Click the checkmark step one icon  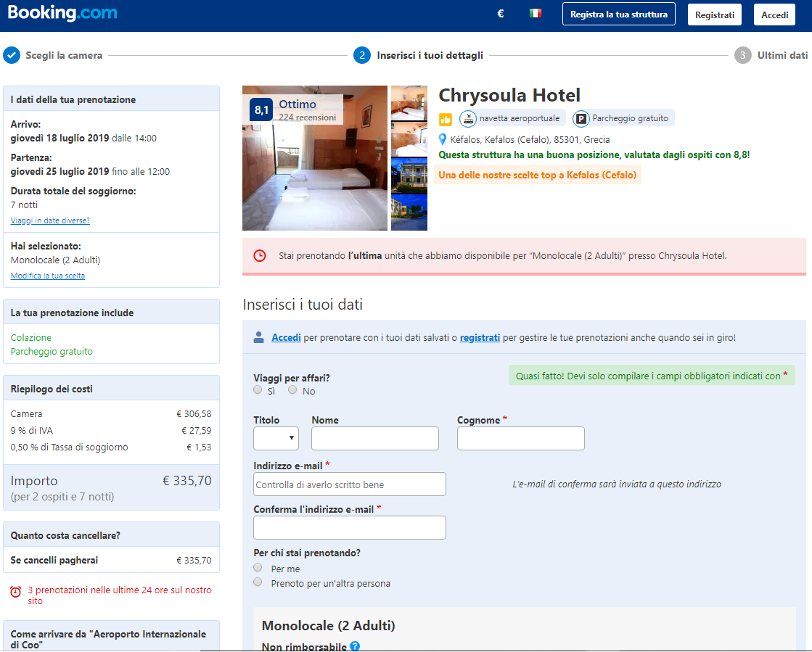(x=12, y=55)
